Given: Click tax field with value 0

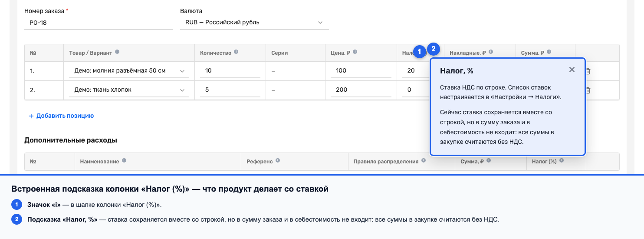Looking at the screenshot, I should (x=416, y=90).
